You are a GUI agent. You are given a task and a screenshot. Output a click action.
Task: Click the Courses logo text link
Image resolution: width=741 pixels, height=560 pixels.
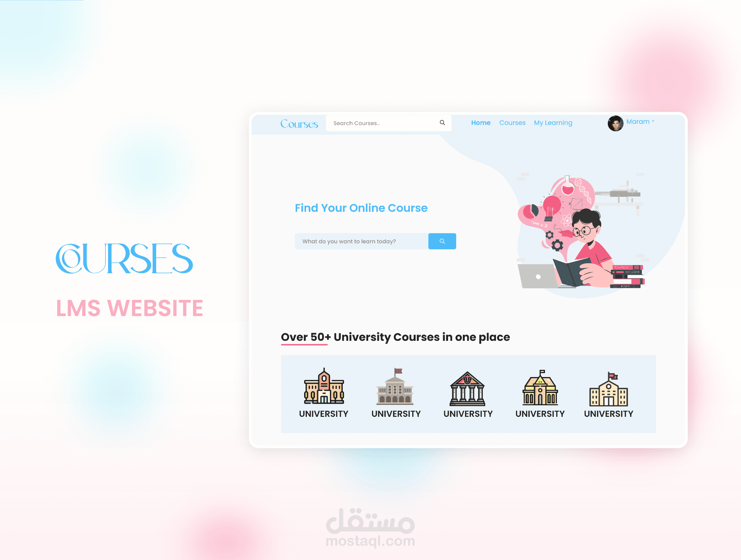click(300, 123)
